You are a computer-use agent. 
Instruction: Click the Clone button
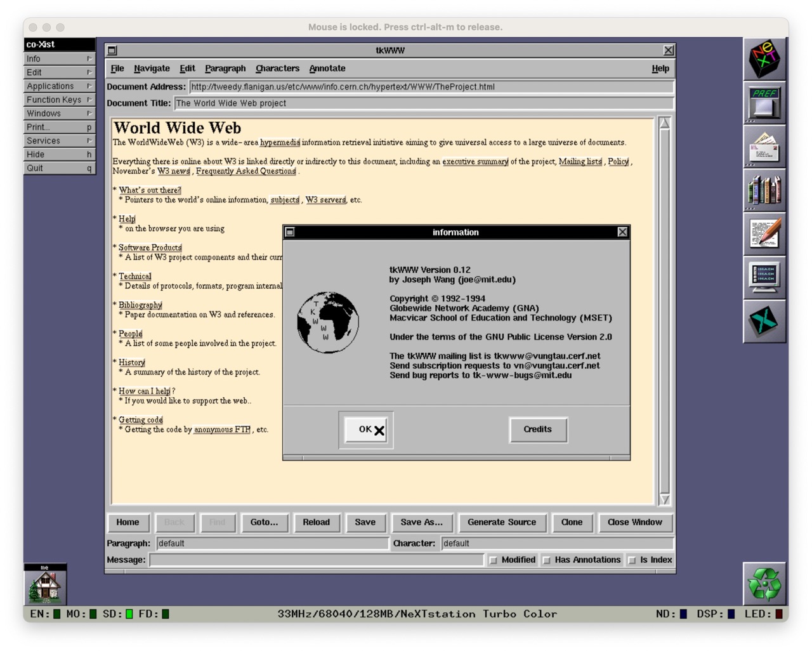tap(572, 522)
